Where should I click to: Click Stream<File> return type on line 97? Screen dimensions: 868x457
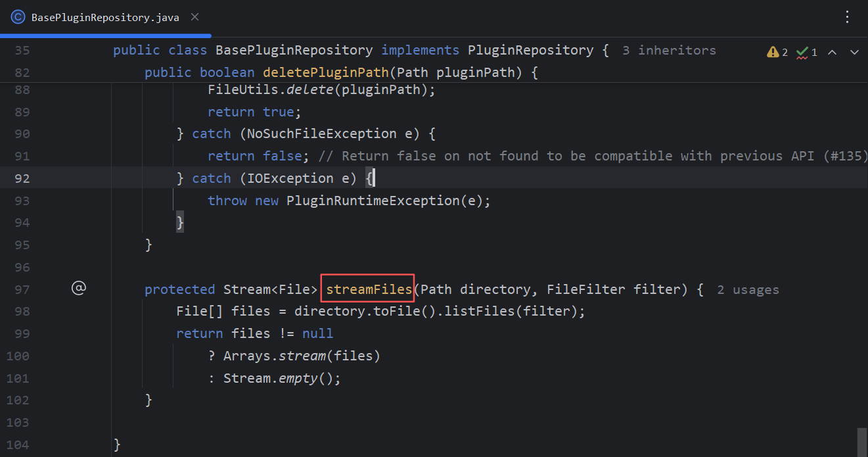(x=270, y=289)
